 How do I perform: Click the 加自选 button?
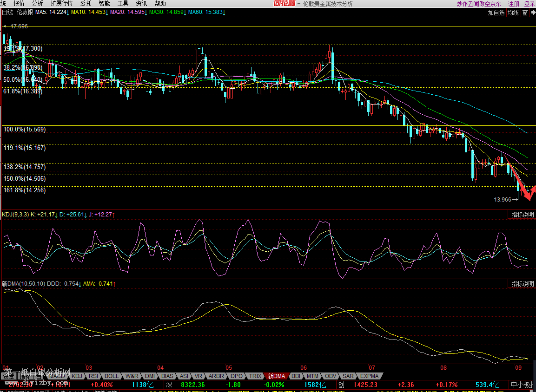click(x=496, y=13)
